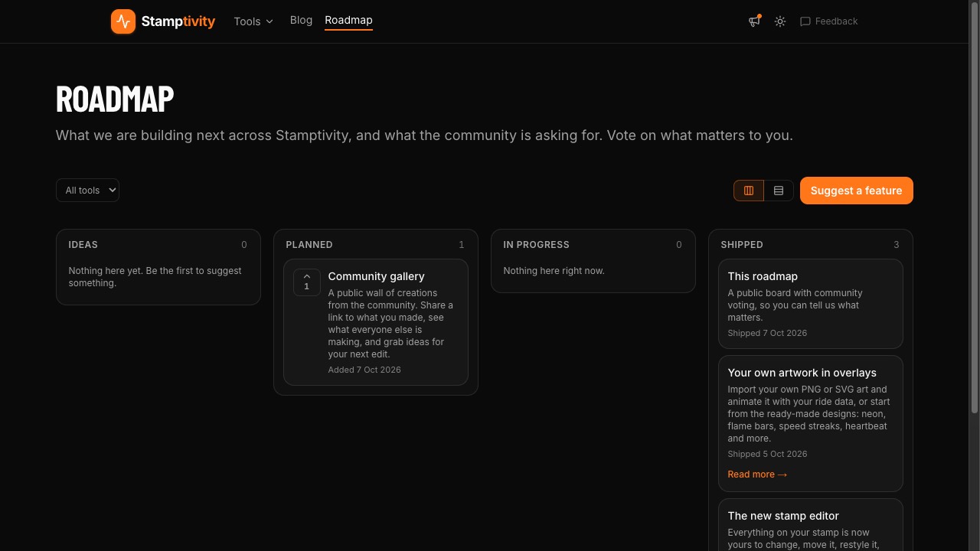The height and width of the screenshot is (551, 980).
Task: Open the announcements megaphone icon
Action: point(755,21)
